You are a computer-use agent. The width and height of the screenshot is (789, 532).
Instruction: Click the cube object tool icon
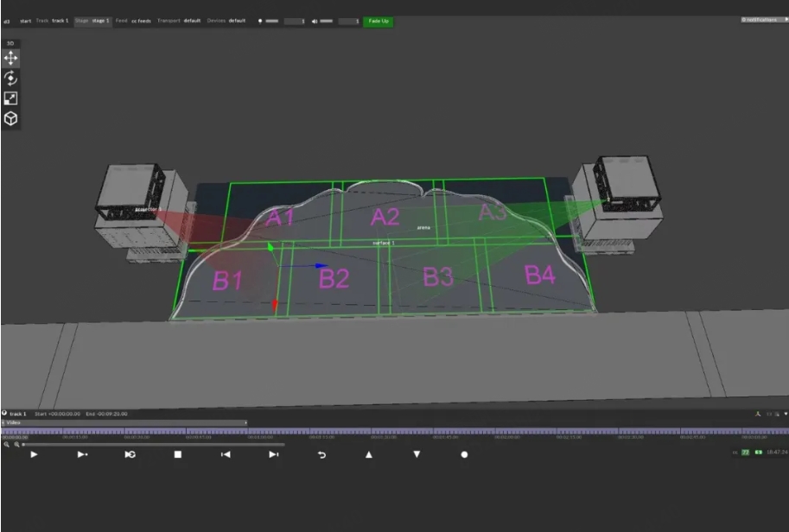click(11, 118)
